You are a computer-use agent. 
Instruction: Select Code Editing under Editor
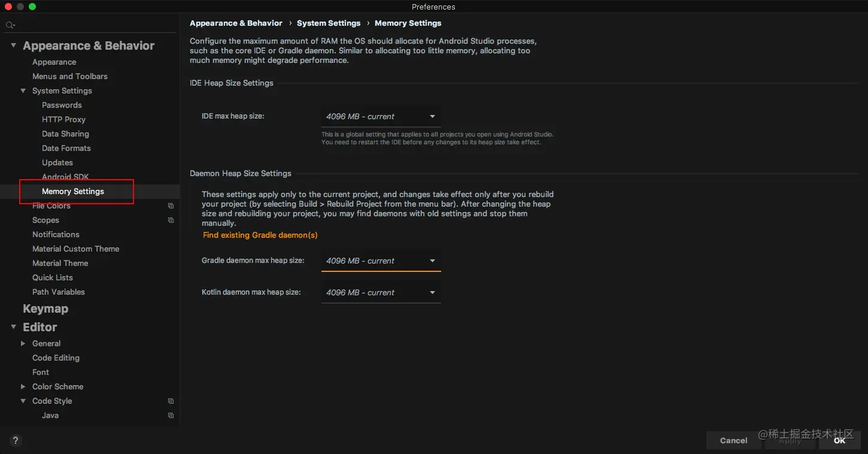coord(56,358)
